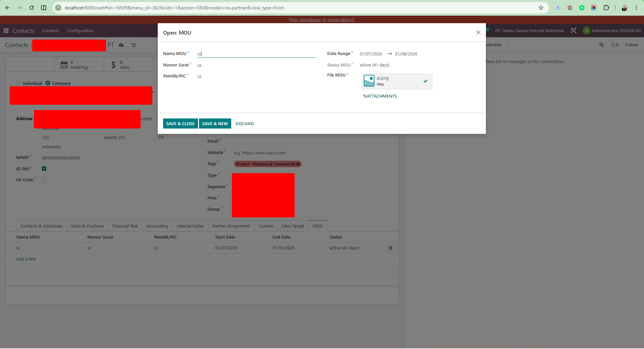
Task: Switch to Contacts & Addresses tab
Action: (x=42, y=226)
